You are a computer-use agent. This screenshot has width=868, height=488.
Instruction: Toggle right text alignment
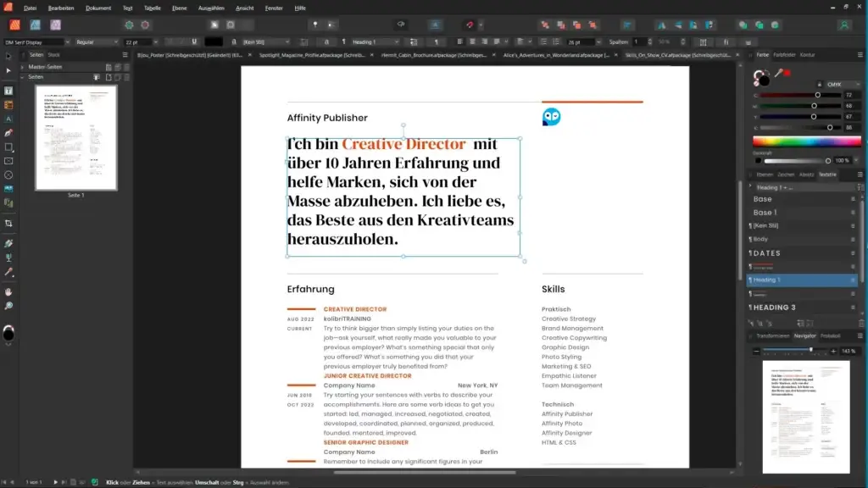[484, 42]
